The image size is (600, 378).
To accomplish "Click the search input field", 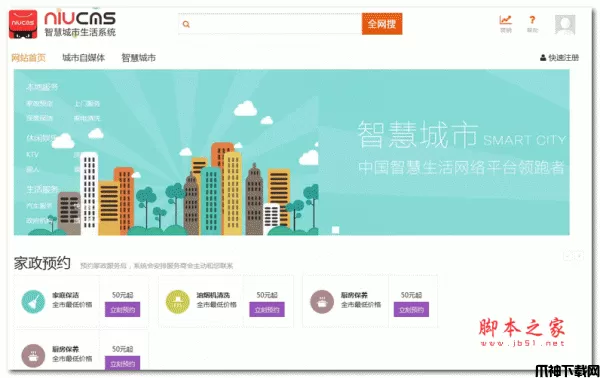I will point(270,24).
